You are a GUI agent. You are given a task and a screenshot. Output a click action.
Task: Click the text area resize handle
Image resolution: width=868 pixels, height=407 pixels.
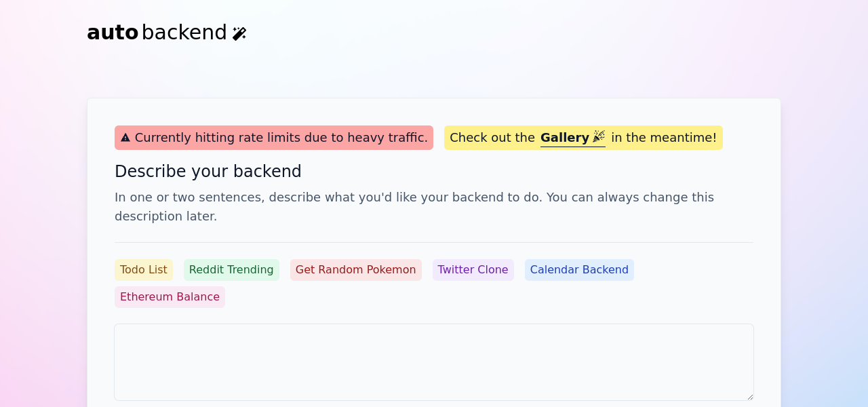click(749, 396)
